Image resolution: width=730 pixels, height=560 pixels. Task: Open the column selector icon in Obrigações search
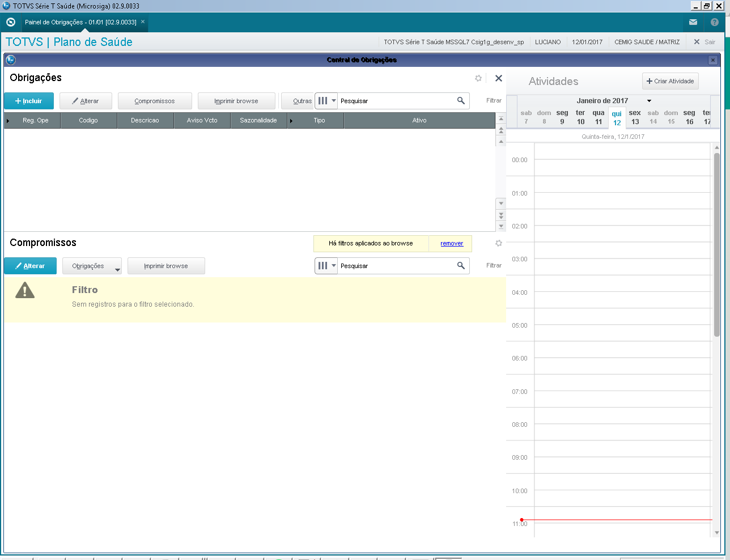(x=323, y=101)
